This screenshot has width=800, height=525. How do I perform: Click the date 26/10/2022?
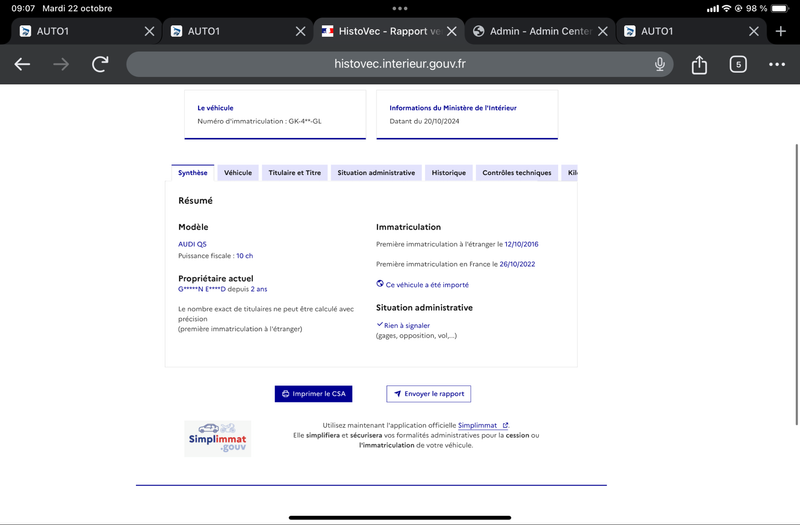[517, 264]
